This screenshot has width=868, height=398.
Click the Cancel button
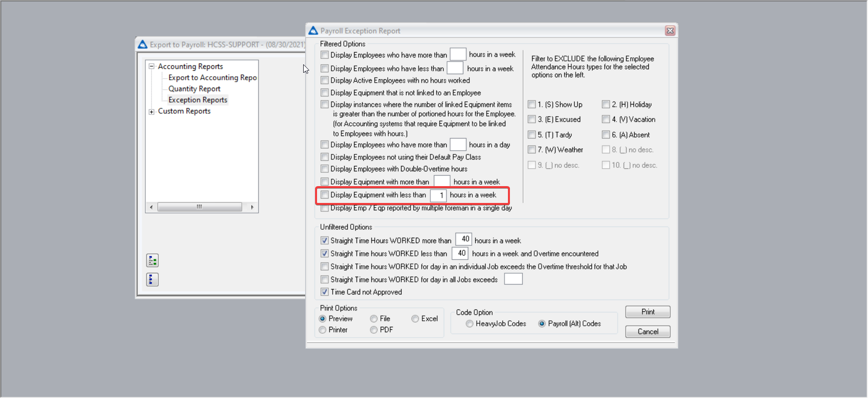coord(648,332)
